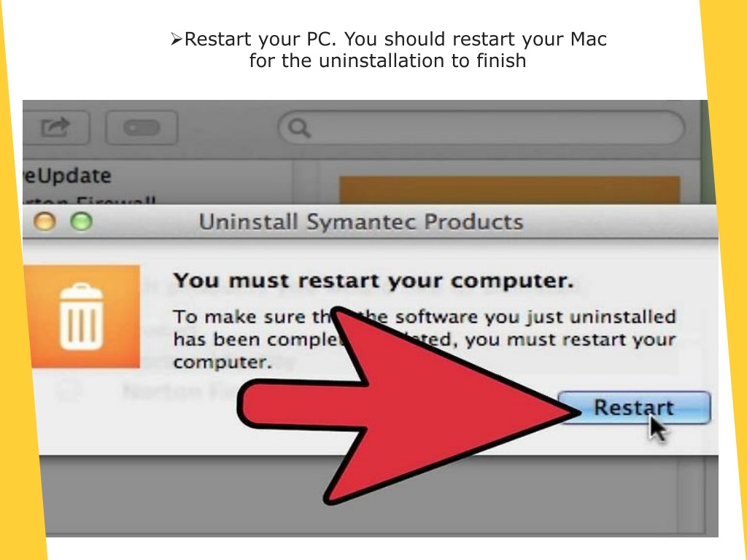Screen dimensions: 747x560
Task: Click the bullet arrow before "Restart your PC"
Action: 177,39
